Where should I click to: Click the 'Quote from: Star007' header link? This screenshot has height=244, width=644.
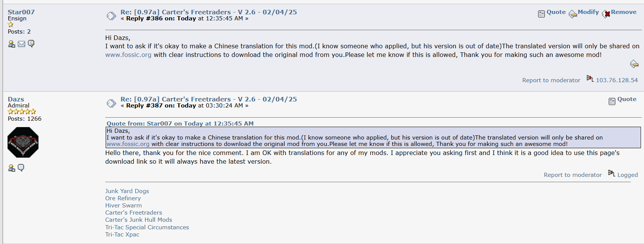(180, 124)
